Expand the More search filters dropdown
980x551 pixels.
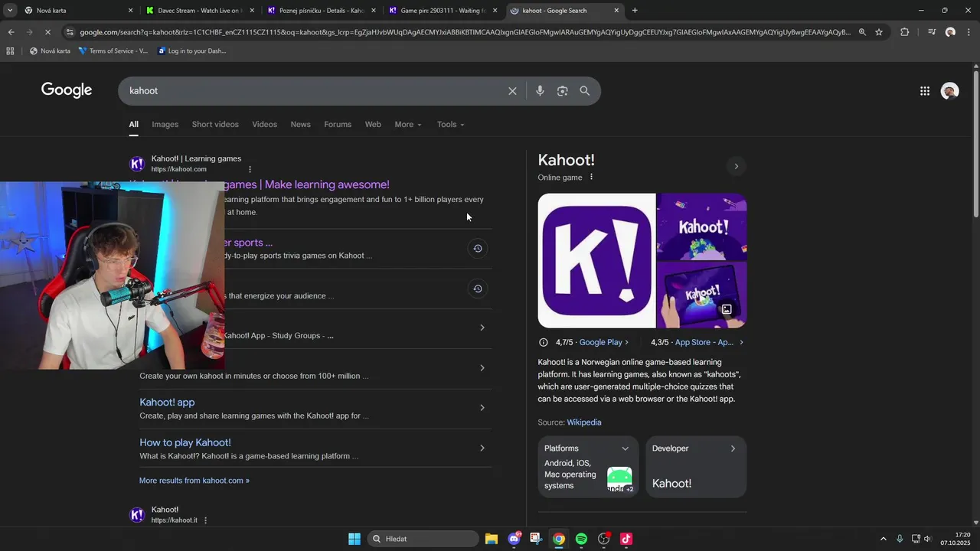[x=408, y=125]
